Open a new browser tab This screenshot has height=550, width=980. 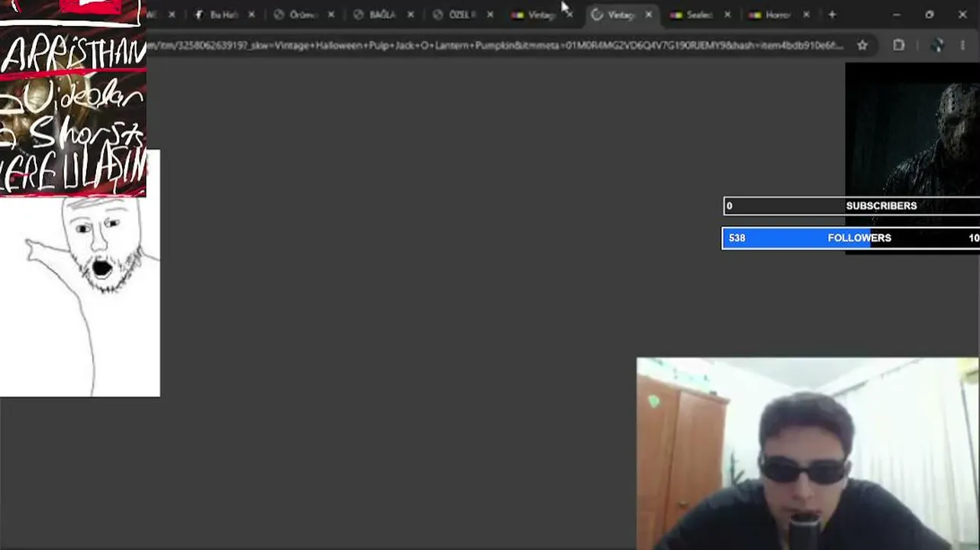(x=832, y=15)
